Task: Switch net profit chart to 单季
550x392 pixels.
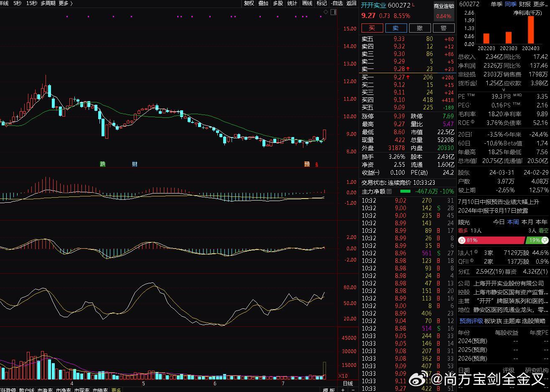Action: click(496, 4)
